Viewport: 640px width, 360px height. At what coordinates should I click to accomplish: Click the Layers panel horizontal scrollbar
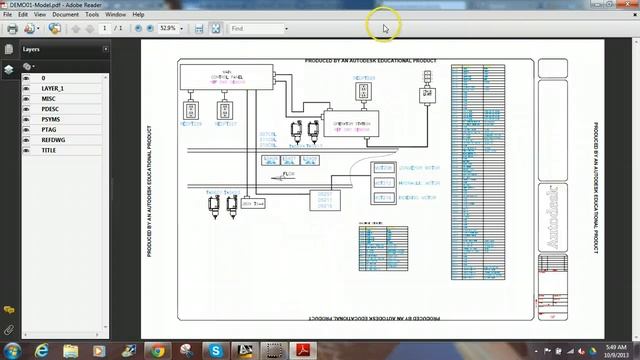coord(62,335)
